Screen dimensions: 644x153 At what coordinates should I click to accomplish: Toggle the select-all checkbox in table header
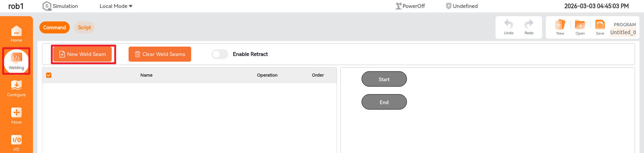click(x=49, y=75)
